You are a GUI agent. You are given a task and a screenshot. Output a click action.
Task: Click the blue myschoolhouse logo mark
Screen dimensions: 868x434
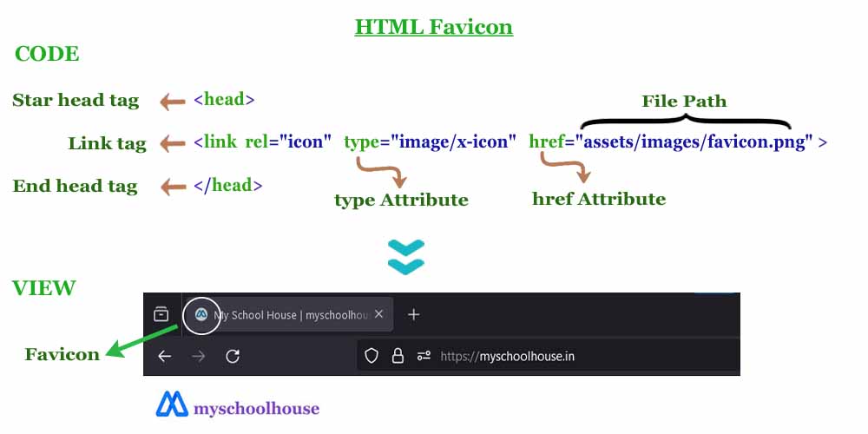(x=172, y=404)
